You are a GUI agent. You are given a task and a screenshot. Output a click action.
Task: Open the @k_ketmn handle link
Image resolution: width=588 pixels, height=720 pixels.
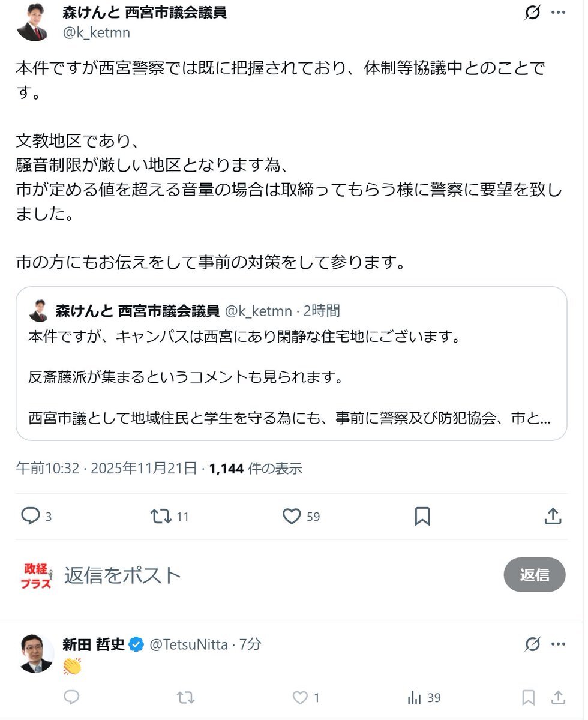(96, 32)
